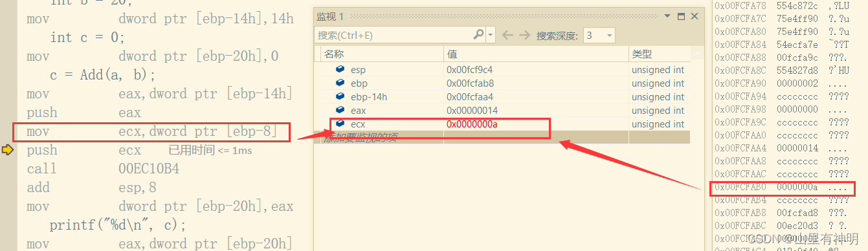Viewport: 868px width, 251px height.
Task: Click memory value 00fcfad8 at 0x00FCFAB8
Action: pos(797,213)
